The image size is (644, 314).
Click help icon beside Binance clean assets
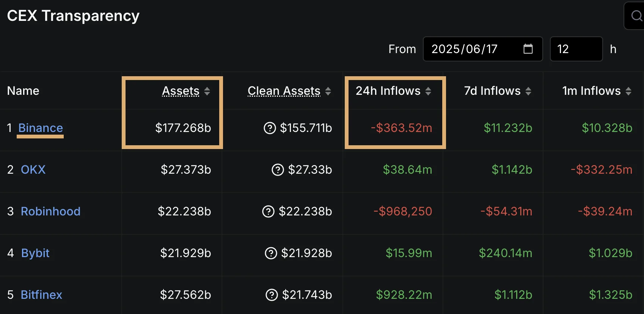(x=270, y=128)
